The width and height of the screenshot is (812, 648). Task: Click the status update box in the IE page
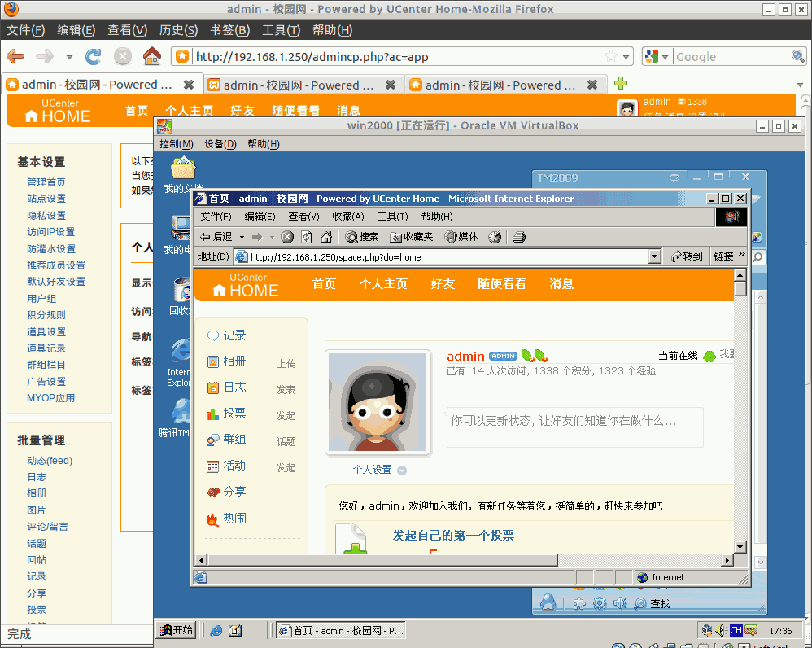click(x=574, y=427)
